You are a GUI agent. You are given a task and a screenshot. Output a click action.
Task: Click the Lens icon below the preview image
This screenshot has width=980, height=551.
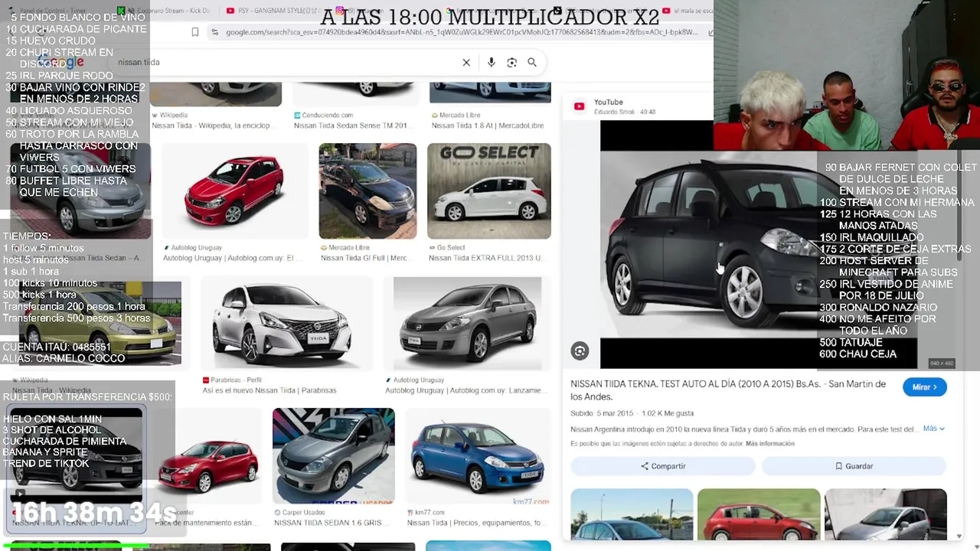coord(580,350)
